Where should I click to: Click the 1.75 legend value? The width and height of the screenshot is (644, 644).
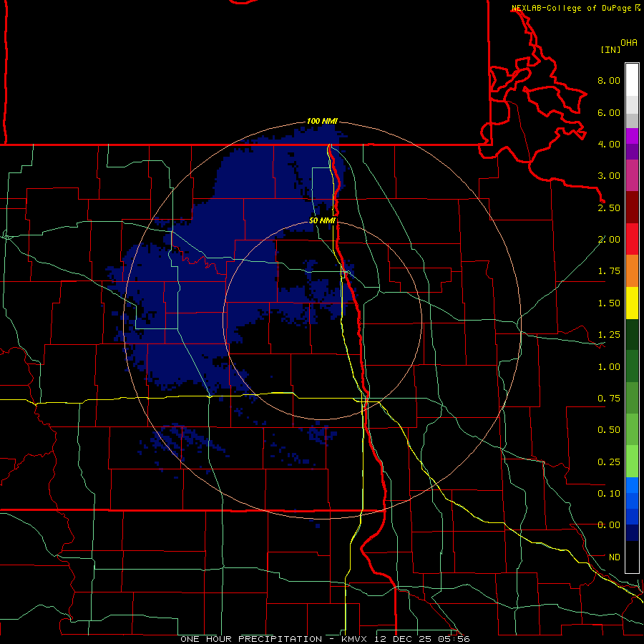coord(609,271)
